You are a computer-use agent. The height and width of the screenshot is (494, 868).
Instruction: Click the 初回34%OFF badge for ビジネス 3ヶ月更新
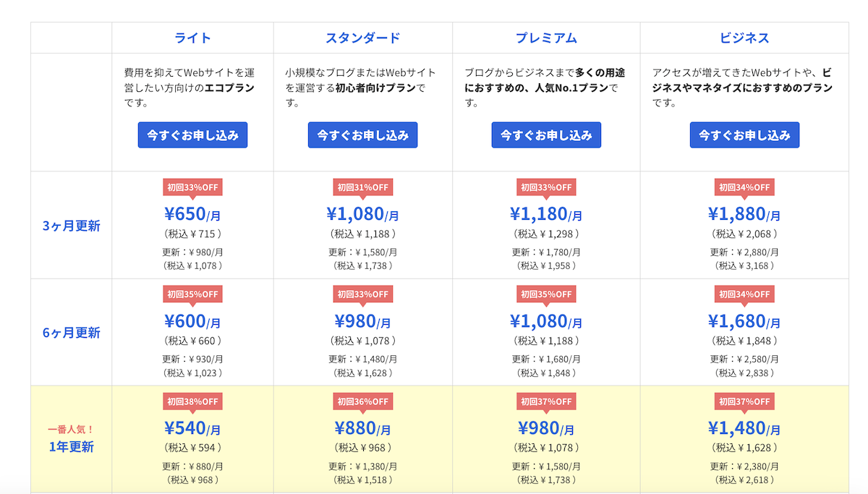744,187
